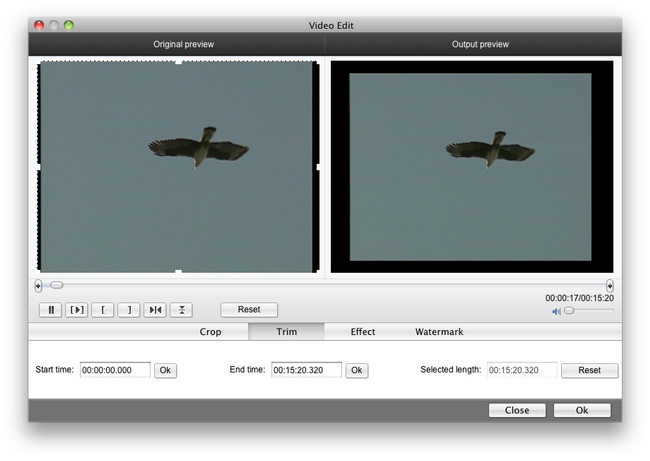Click Reset next to playback controls
Image resolution: width=650 pixels, height=461 pixels.
tap(249, 310)
